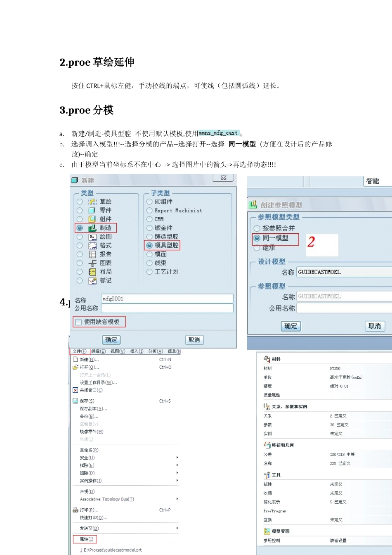
Task: Click the 工具 section icon
Action: [x=267, y=475]
